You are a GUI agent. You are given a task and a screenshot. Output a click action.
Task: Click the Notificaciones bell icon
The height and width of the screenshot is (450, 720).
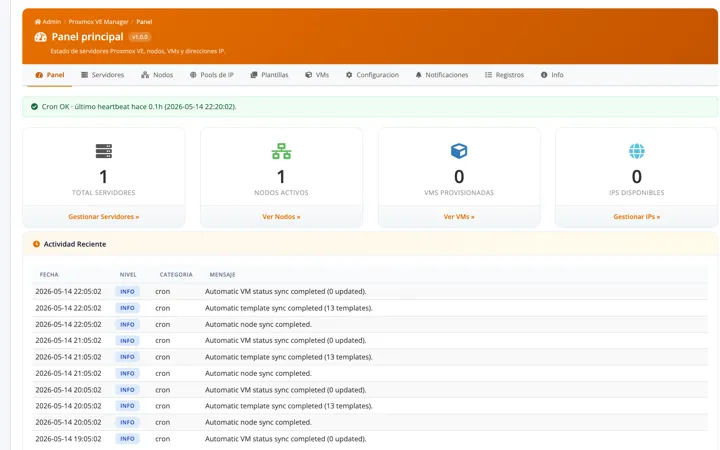(418, 75)
